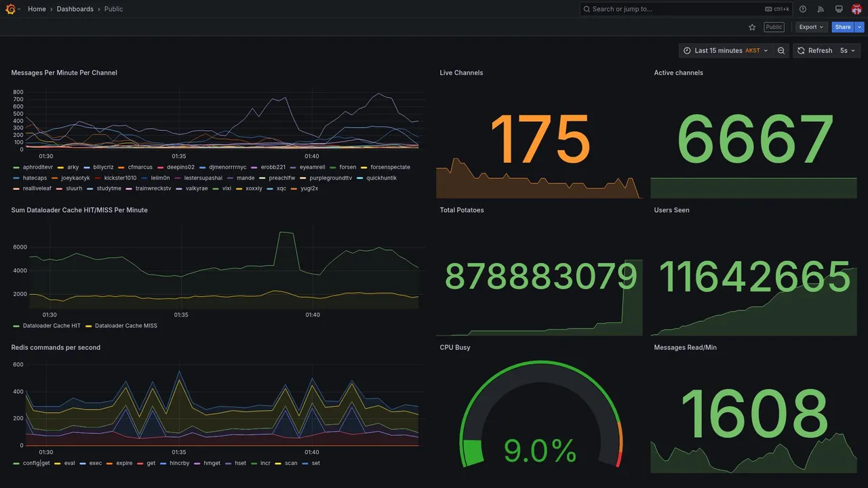This screenshot has height=488, width=868.
Task: Click the Sum Dataloader Cache HIT/MISS panel title
Action: click(79, 210)
